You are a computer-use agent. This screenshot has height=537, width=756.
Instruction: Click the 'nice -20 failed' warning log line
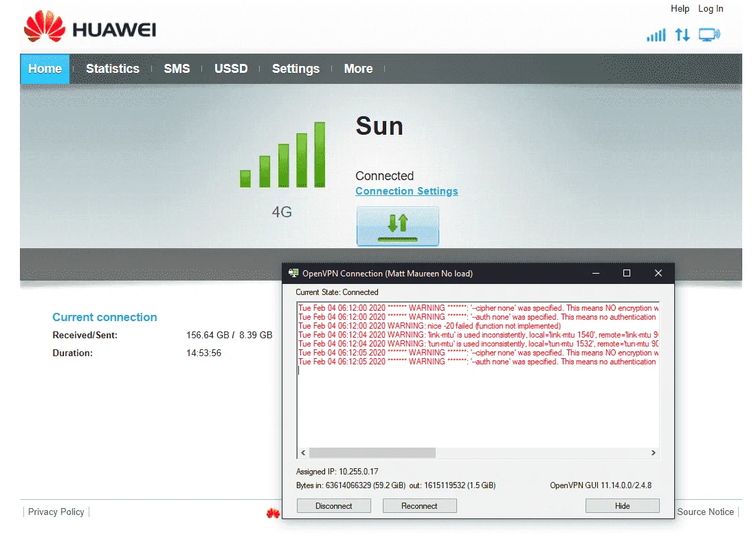tap(430, 326)
